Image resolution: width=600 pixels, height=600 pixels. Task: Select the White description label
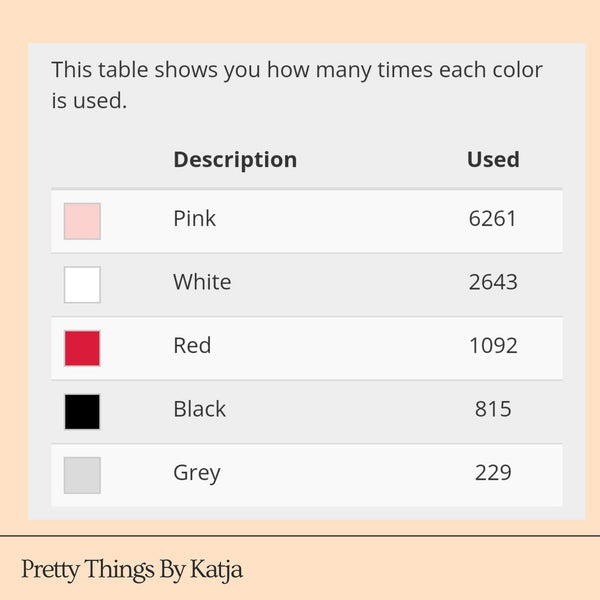click(x=202, y=282)
